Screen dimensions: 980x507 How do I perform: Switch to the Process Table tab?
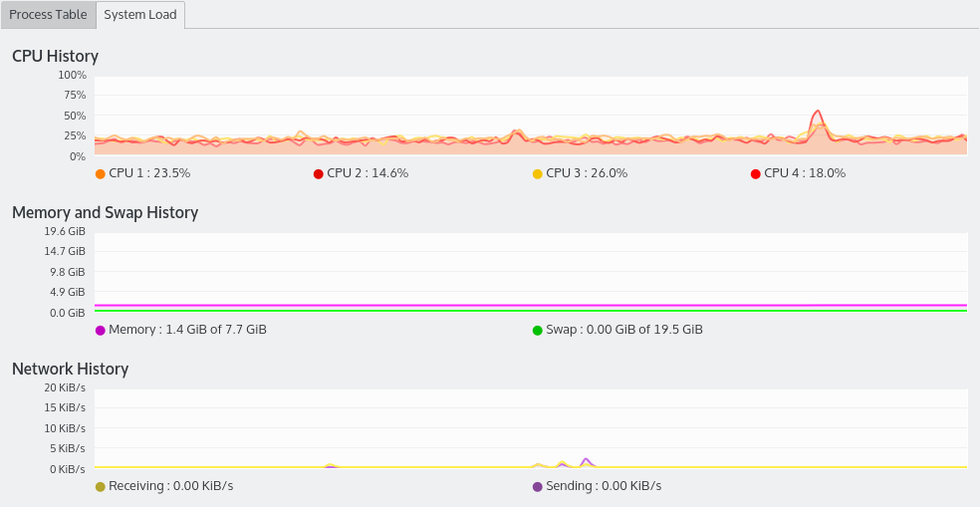point(48,15)
